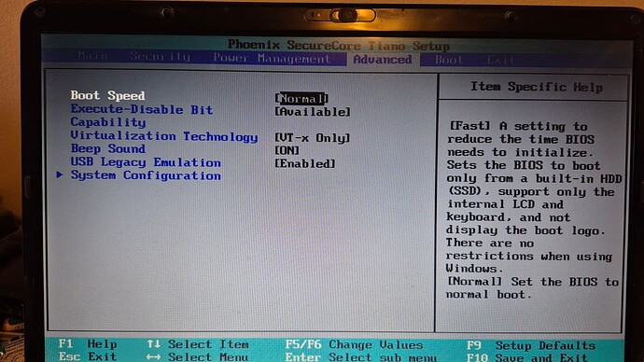Click left-right arrows Select Menu hint

[197, 356]
